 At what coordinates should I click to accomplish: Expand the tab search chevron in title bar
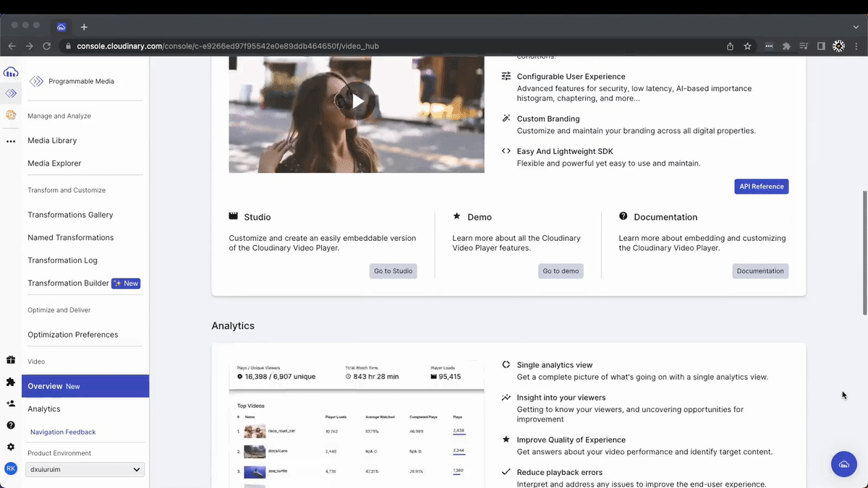point(856,27)
